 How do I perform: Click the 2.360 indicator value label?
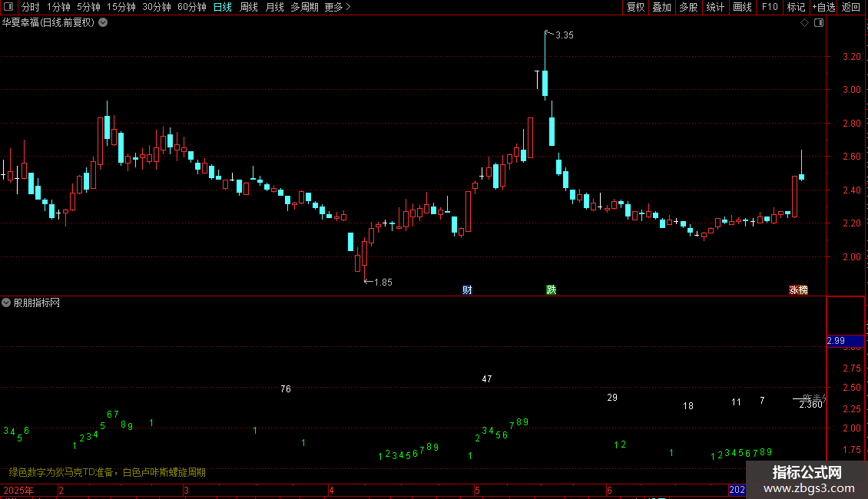810,405
